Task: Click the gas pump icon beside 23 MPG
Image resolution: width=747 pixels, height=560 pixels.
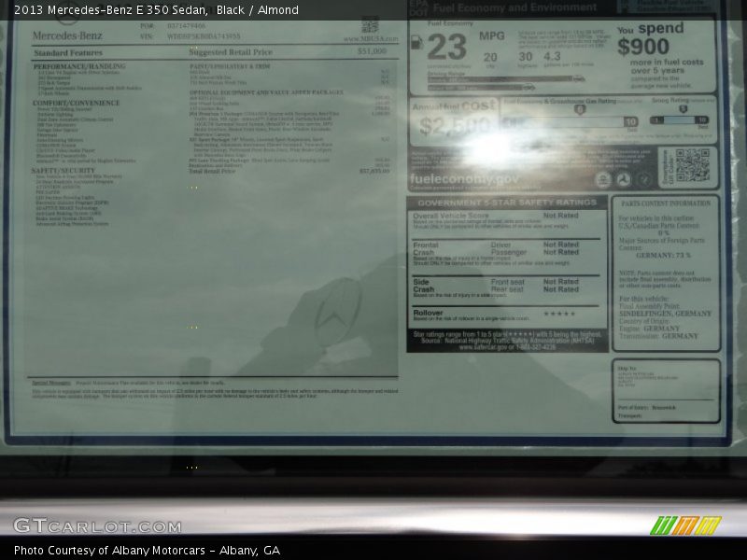Action: click(416, 43)
